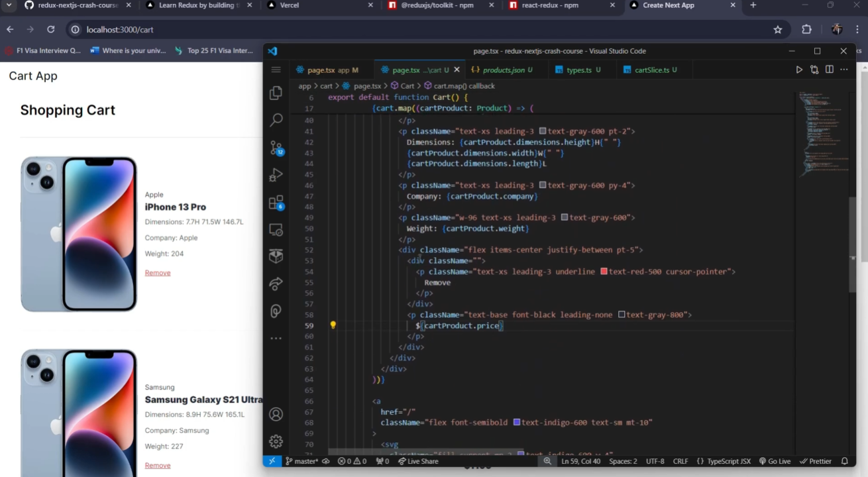Run the file with the play icon
The image size is (868, 477).
(799, 70)
